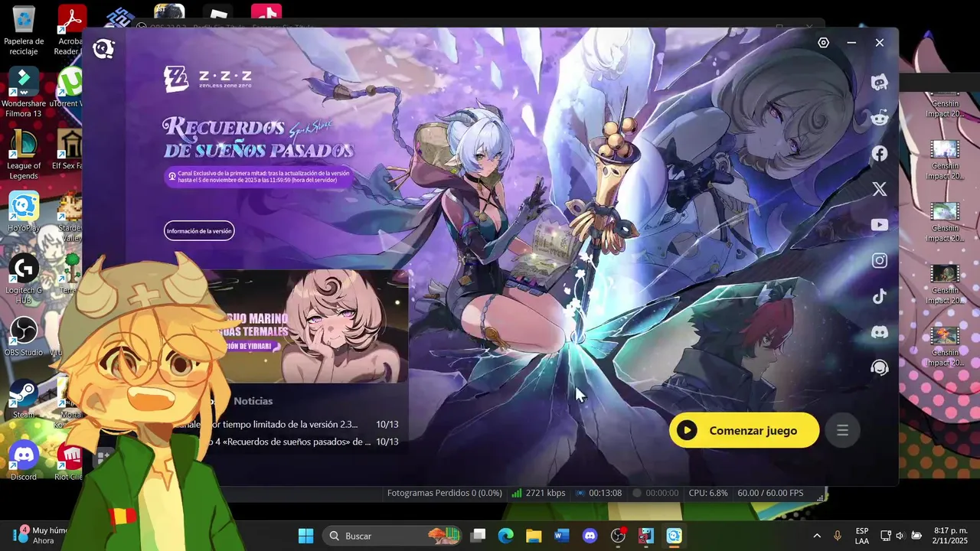Viewport: 980px width, 551px height.
Task: Click the 00:13:08 streaming timer in OBS
Action: point(599,493)
